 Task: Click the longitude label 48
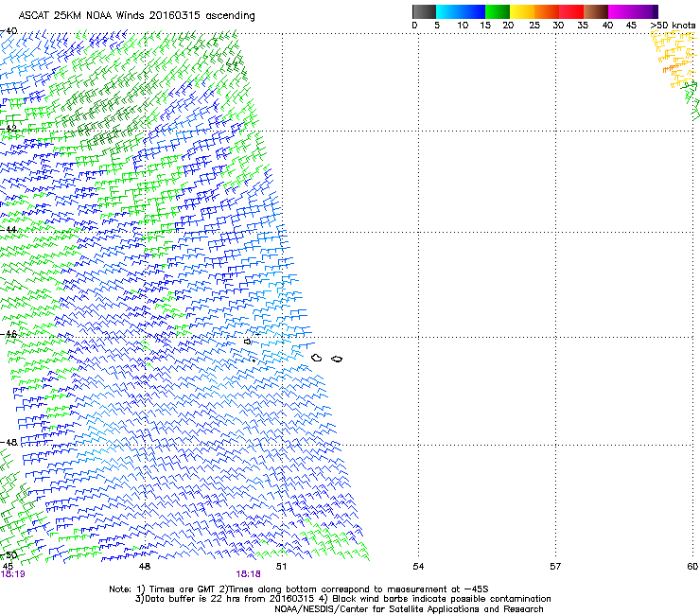pos(145,567)
